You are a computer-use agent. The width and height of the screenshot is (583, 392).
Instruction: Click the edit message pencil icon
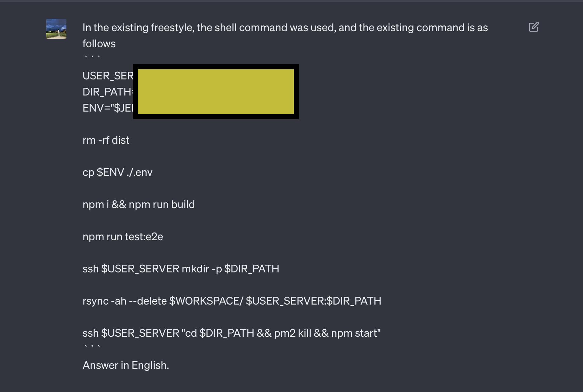[534, 27]
